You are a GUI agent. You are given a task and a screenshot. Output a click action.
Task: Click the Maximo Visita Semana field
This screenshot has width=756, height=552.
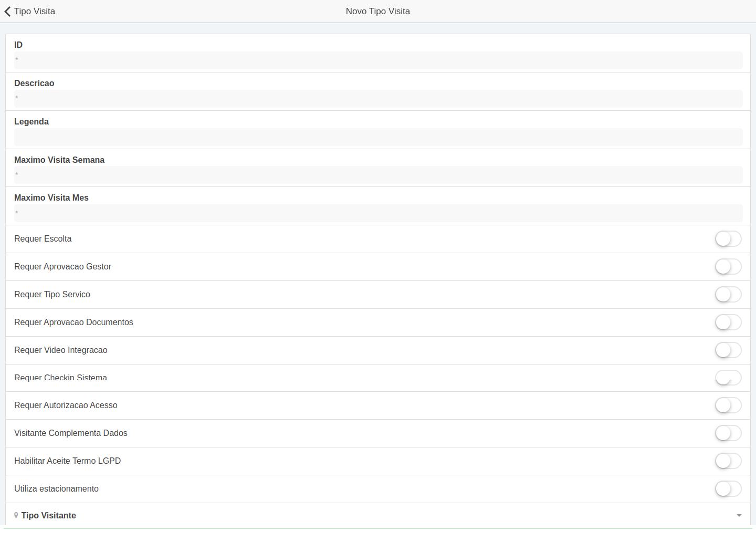[378, 175]
